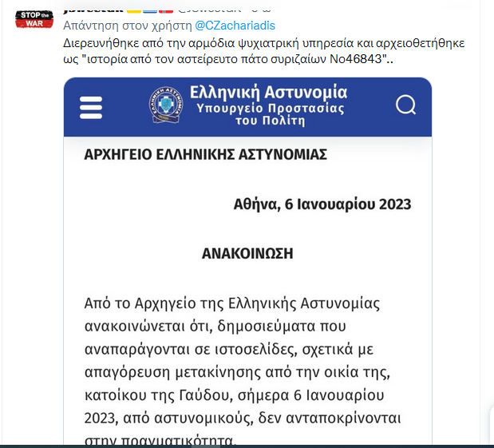The height and width of the screenshot is (448, 494).
Task: Click the Hellenic Police emblem logo
Action: point(166,105)
